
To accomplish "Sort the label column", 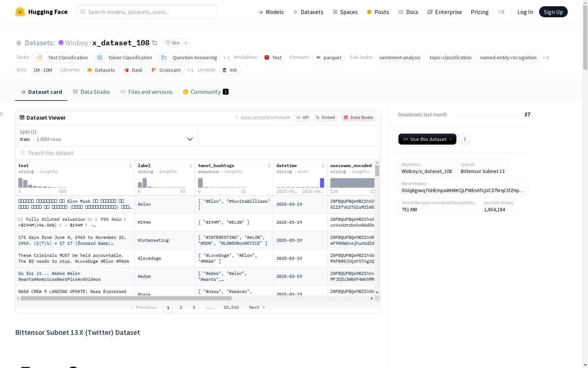I will [x=191, y=166].
